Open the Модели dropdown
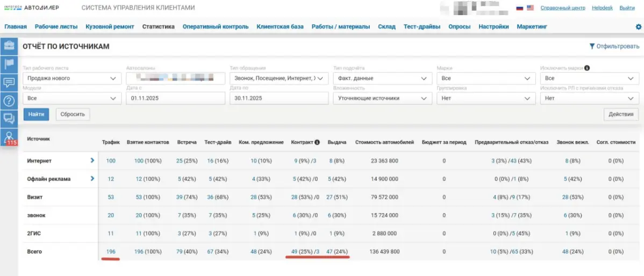 point(72,98)
